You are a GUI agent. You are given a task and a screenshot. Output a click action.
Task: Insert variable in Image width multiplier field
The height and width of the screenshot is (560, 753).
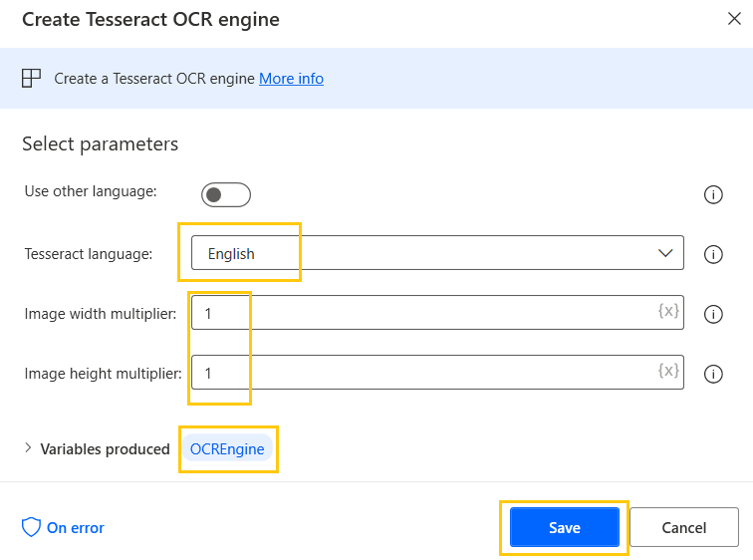[668, 311]
